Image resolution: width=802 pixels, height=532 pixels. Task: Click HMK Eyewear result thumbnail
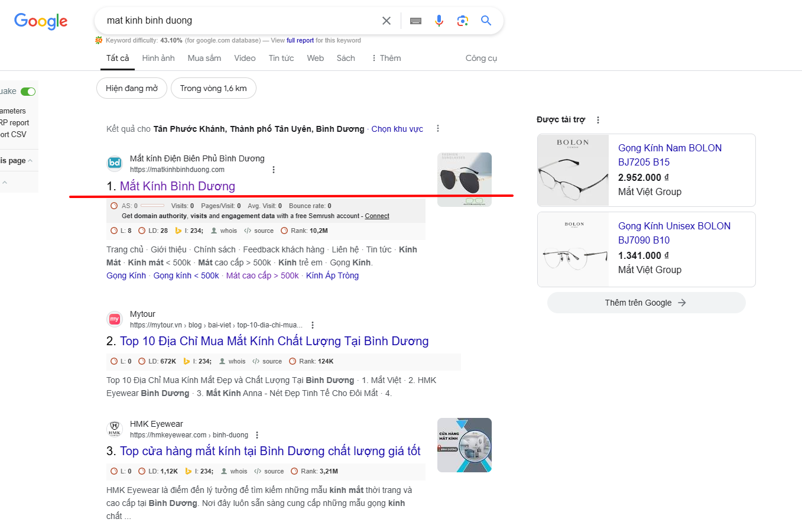(x=465, y=445)
